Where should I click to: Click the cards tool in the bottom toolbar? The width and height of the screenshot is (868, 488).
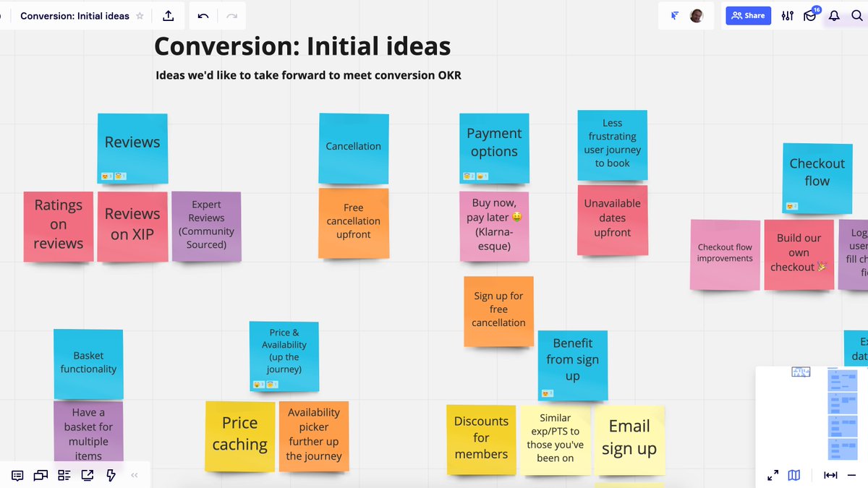click(64, 475)
